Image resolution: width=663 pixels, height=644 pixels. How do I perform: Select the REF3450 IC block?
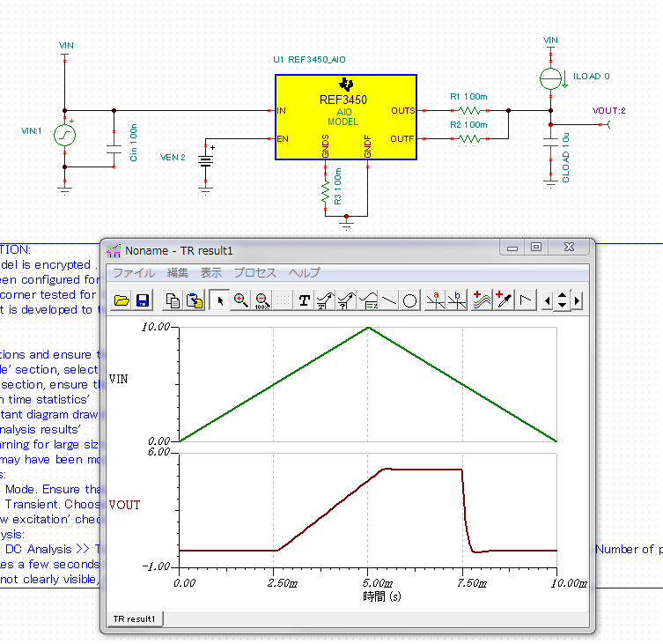346,117
